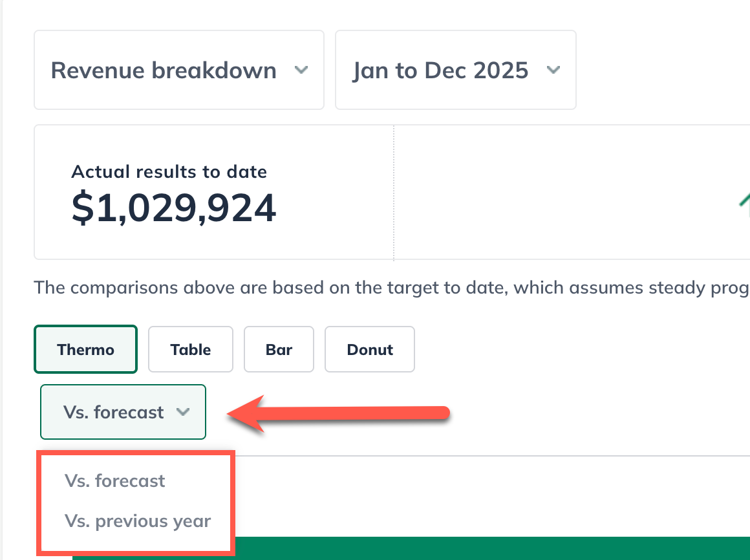
Task: Click the $1,029,924 actual results figure
Action: 174,208
